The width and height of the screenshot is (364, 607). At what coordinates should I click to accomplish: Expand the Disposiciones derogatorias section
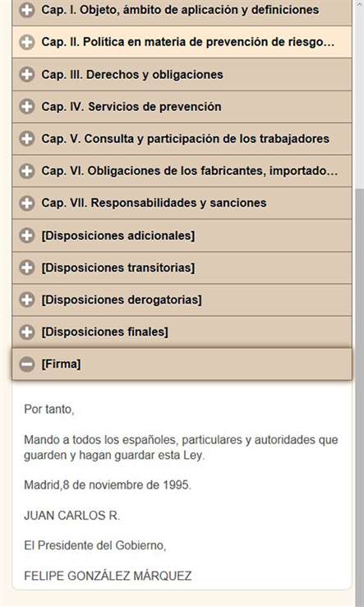(182, 299)
